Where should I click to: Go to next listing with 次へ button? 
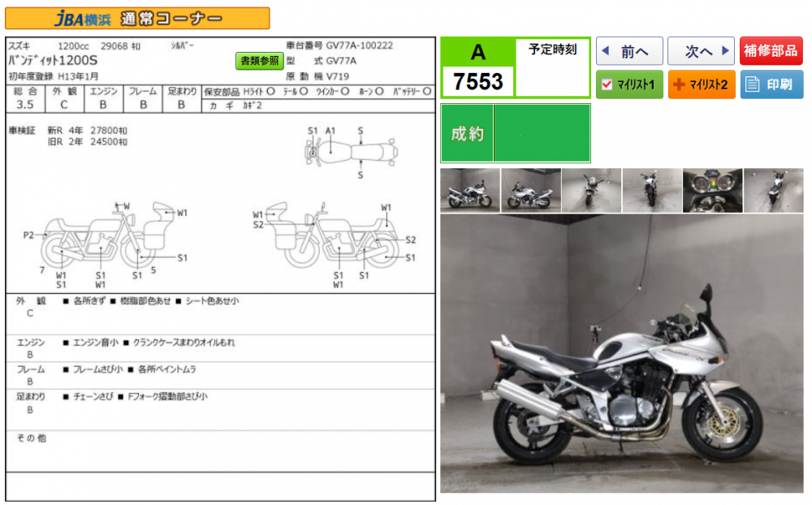pos(702,51)
